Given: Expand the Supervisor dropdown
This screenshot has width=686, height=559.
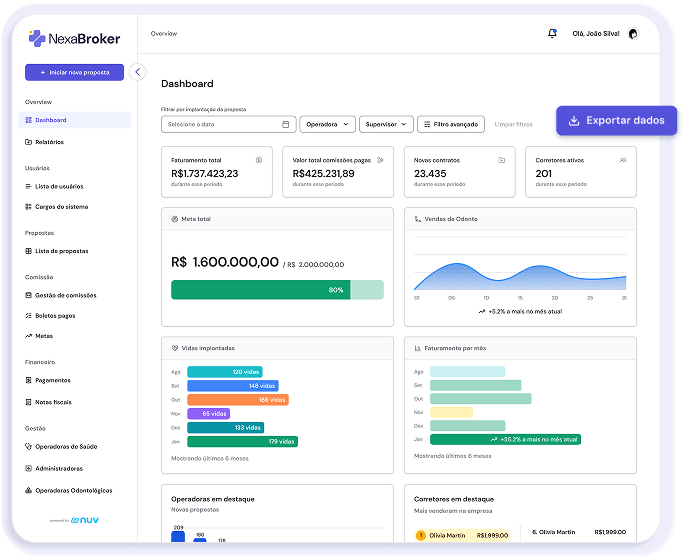Looking at the screenshot, I should tap(386, 125).
